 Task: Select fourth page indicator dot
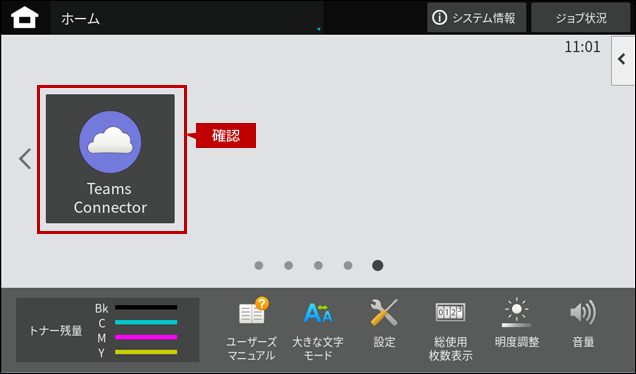click(348, 265)
